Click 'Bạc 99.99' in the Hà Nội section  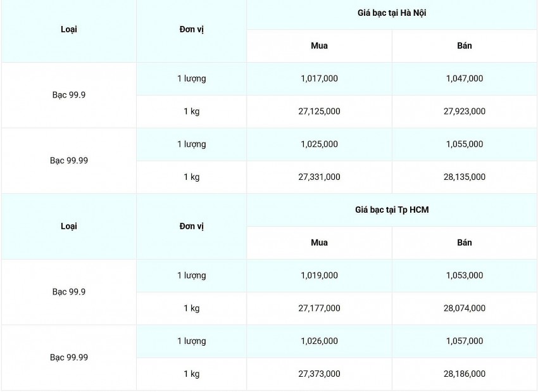pyautogui.click(x=69, y=161)
